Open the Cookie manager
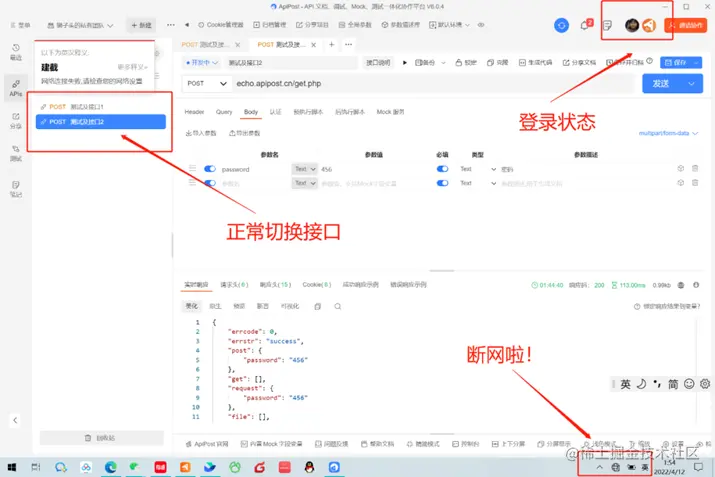 coord(221,25)
